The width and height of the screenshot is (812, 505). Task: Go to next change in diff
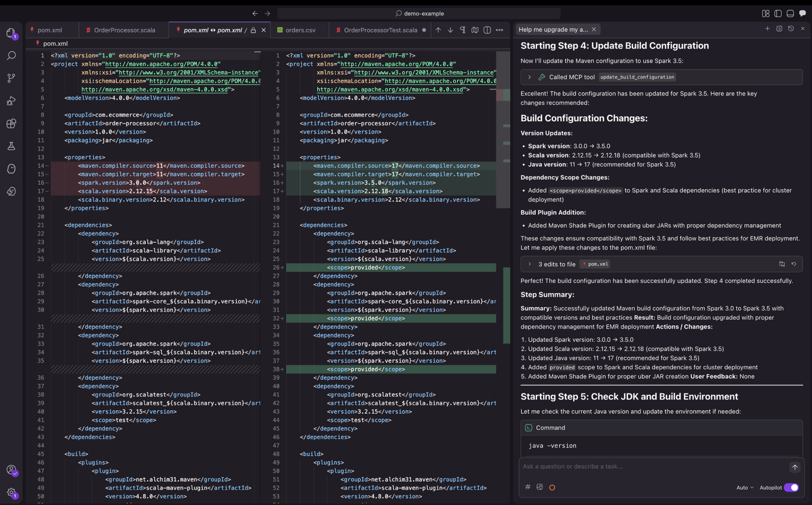click(x=450, y=30)
